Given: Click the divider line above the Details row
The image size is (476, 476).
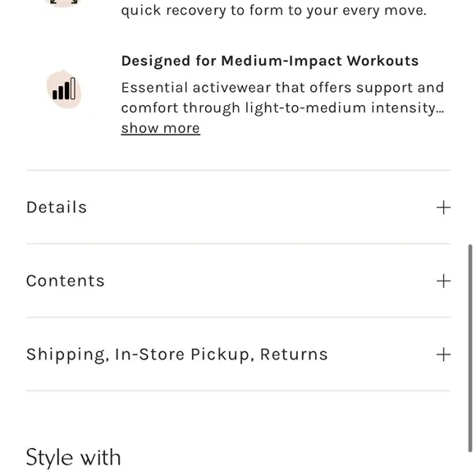Looking at the screenshot, I should point(238,171).
